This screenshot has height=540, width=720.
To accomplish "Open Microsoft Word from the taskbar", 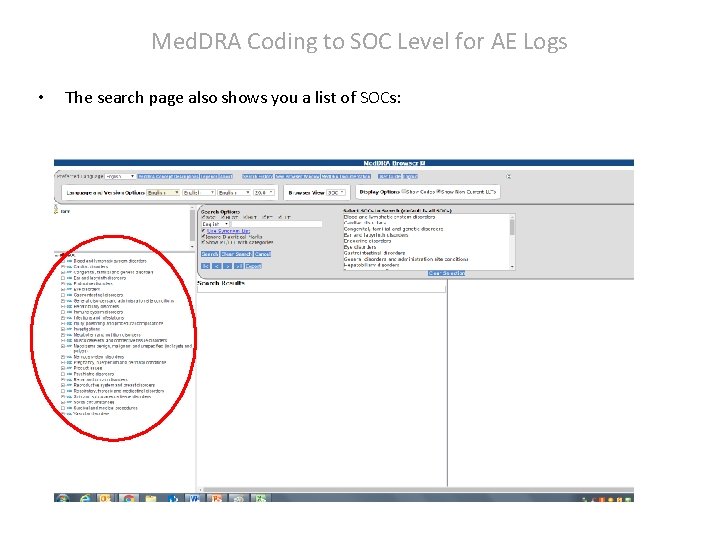I will [194, 498].
